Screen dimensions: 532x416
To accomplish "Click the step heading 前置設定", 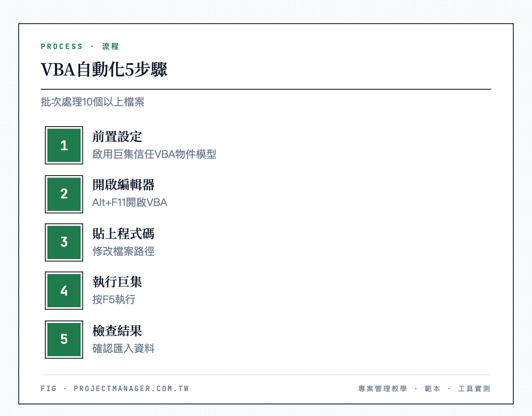I will coord(117,137).
